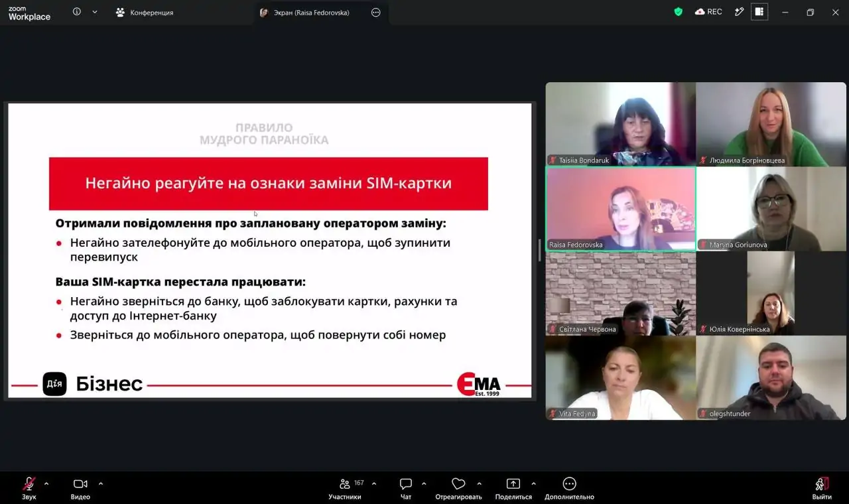
Task: Click slide title about SIM-картки replacement
Action: click(x=269, y=184)
